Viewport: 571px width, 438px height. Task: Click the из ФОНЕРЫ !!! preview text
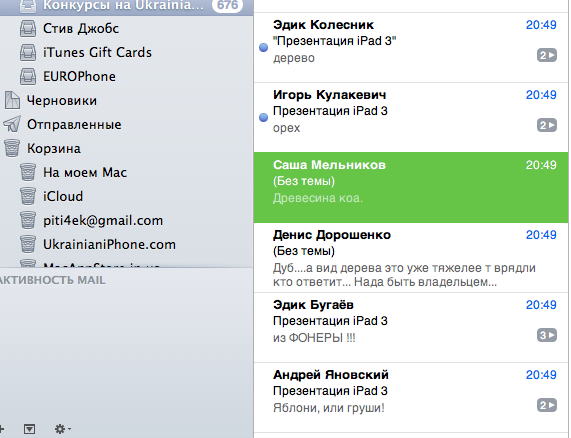(x=314, y=338)
